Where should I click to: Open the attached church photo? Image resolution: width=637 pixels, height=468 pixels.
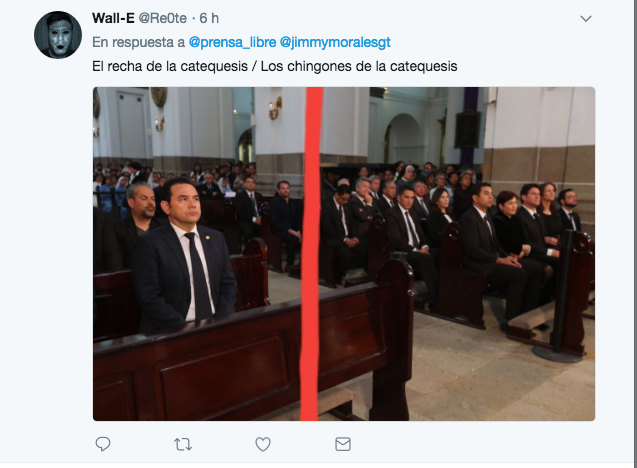(x=344, y=254)
